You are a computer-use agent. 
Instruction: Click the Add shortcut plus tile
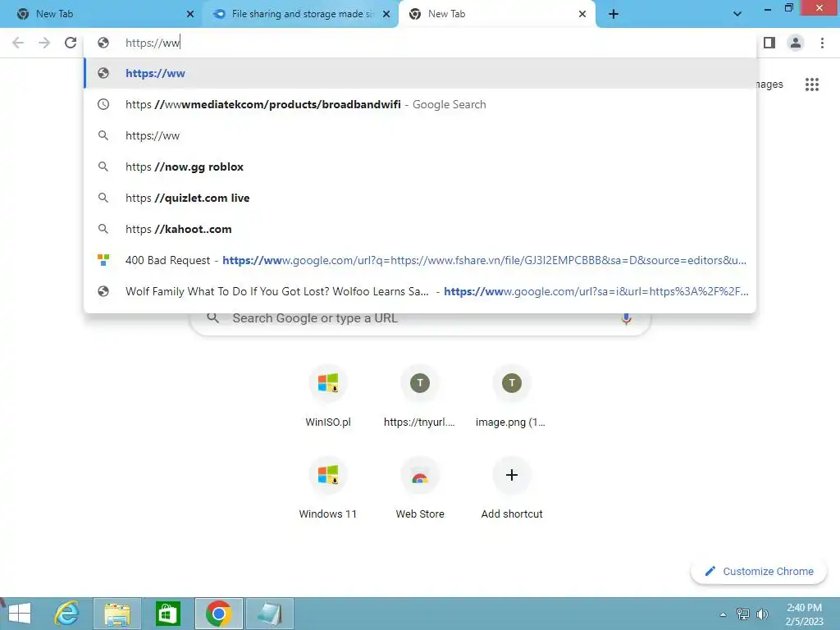pos(512,488)
